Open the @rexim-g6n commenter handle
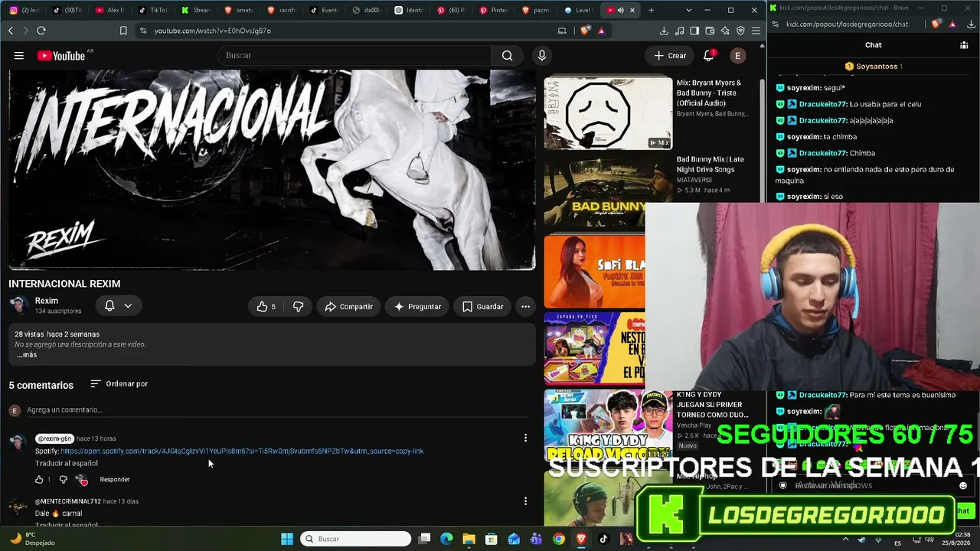Viewport: 980px width, 551px height. [54, 439]
